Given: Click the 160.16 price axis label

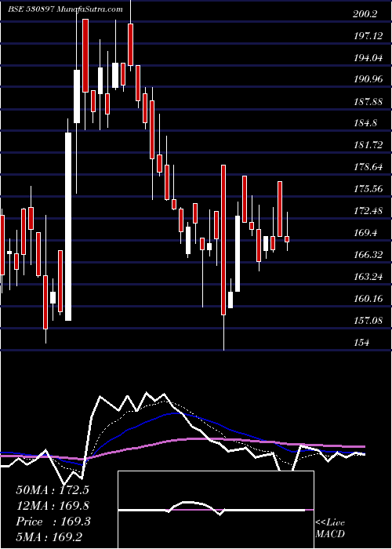Looking at the screenshot, I should click(368, 298).
